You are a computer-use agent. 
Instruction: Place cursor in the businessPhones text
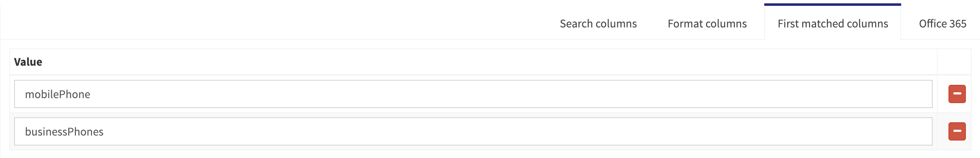(x=64, y=132)
